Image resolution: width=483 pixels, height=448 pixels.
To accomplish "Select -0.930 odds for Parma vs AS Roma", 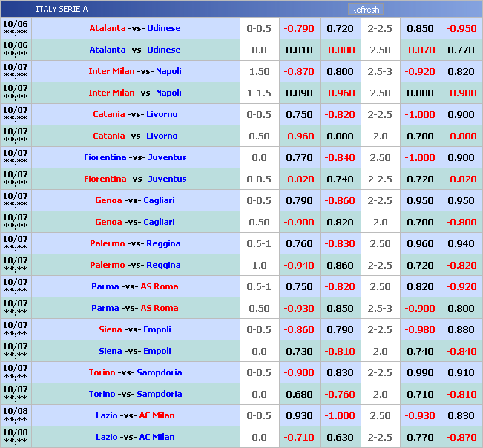I will pos(299,309).
